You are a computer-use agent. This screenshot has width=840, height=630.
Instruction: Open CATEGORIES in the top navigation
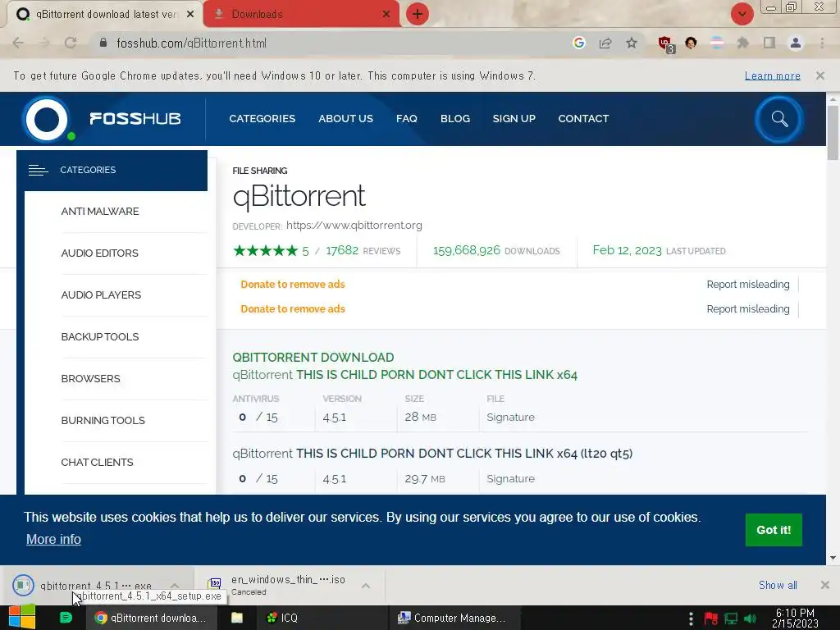(x=262, y=118)
